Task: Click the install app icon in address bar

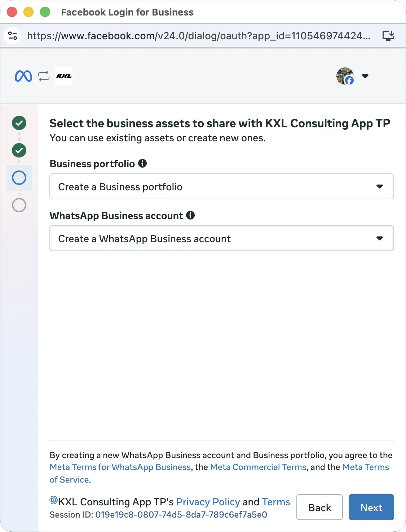Action: pyautogui.click(x=388, y=36)
